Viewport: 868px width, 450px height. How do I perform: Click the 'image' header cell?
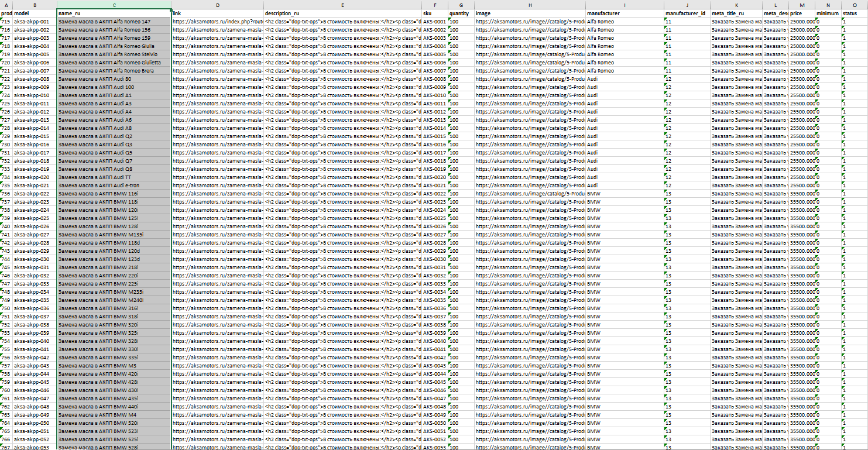click(530, 13)
